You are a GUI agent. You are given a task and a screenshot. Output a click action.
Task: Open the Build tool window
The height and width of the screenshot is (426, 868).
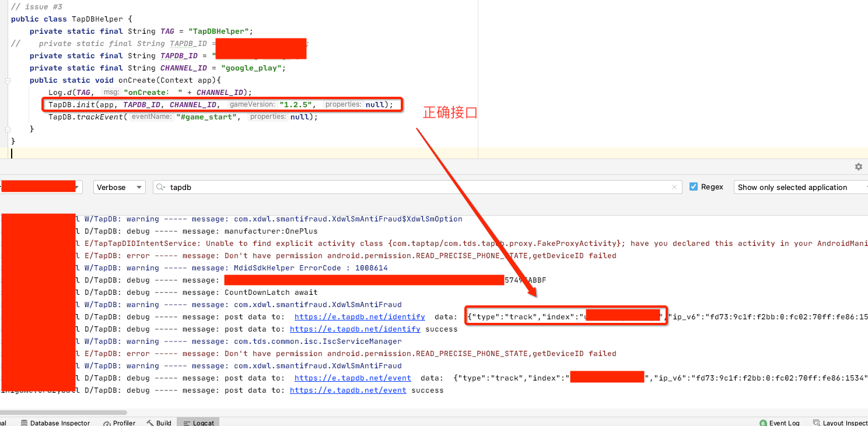click(159, 423)
